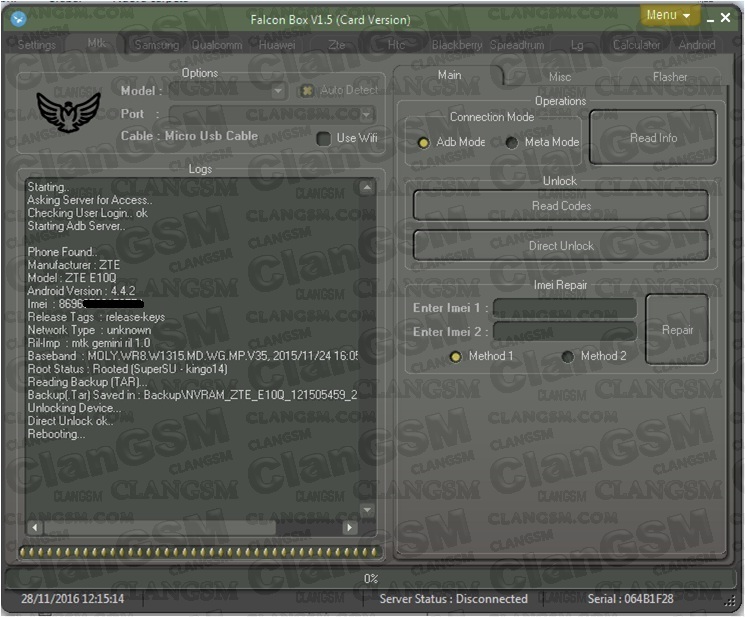Switch to the Blackberry tab
The width and height of the screenshot is (745, 617).
click(457, 45)
